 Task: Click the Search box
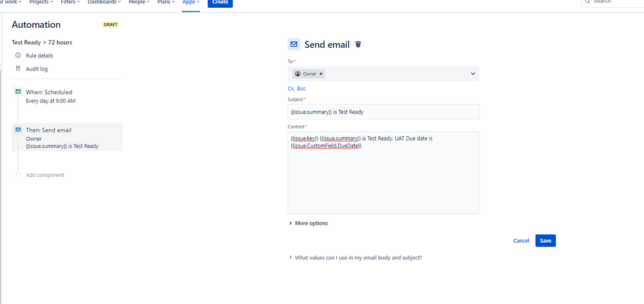point(613,3)
